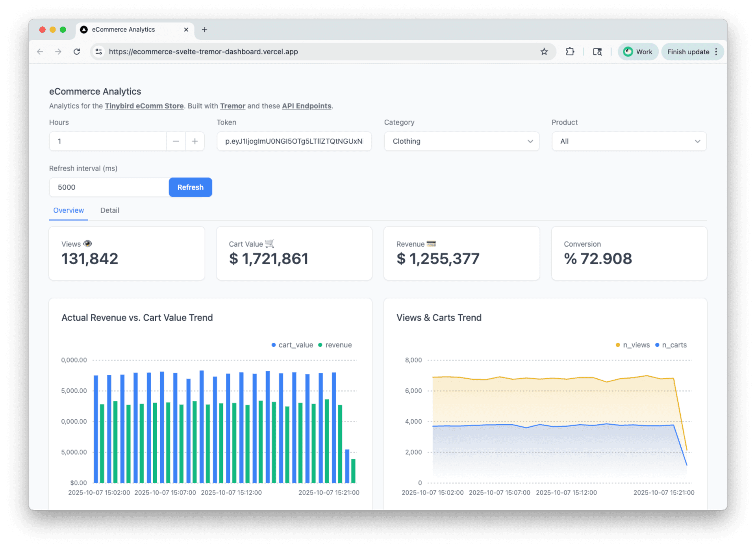Click the back navigation arrow
The height and width of the screenshot is (548, 756).
click(40, 52)
